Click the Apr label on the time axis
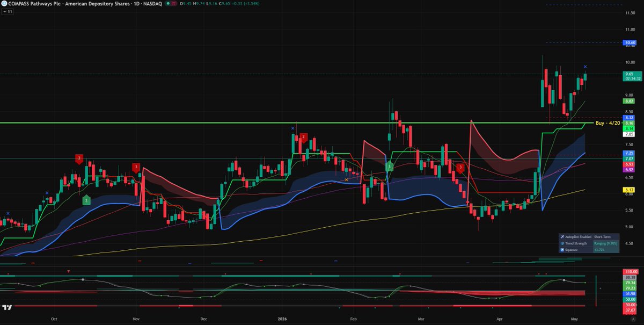The height and width of the screenshot is (325, 644). (500, 319)
